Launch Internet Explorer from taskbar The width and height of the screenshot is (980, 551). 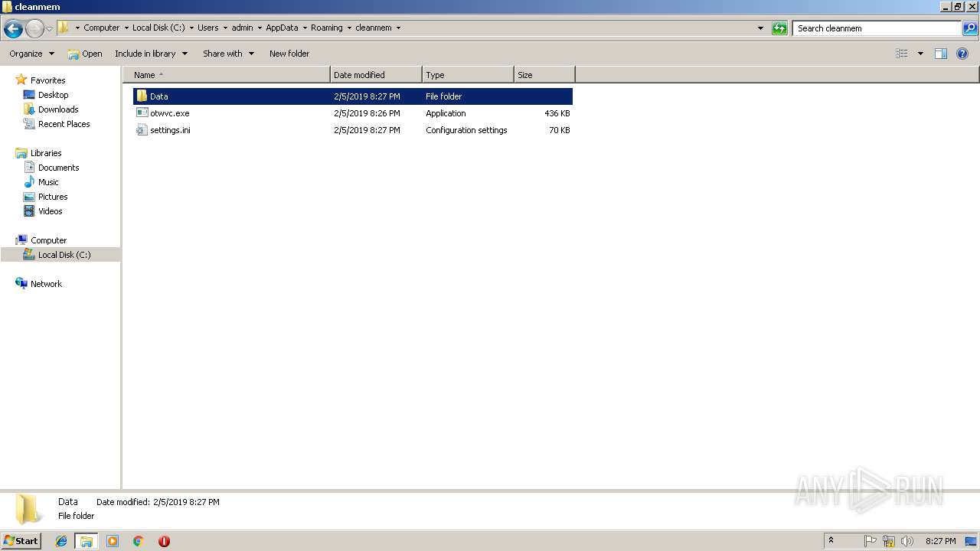pyautogui.click(x=61, y=541)
